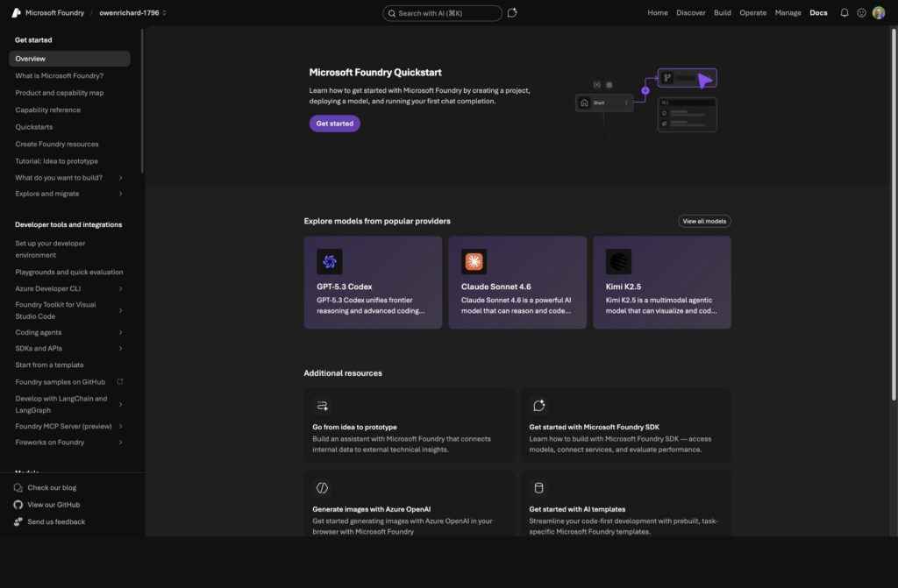Click the GitHub logo icon in sidebar footer
898x588 pixels.
(18, 505)
